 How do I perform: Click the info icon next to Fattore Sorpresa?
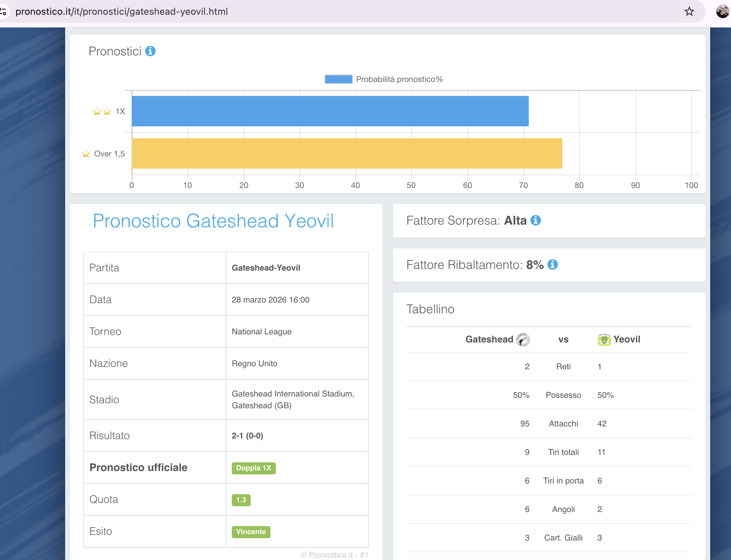tap(535, 220)
